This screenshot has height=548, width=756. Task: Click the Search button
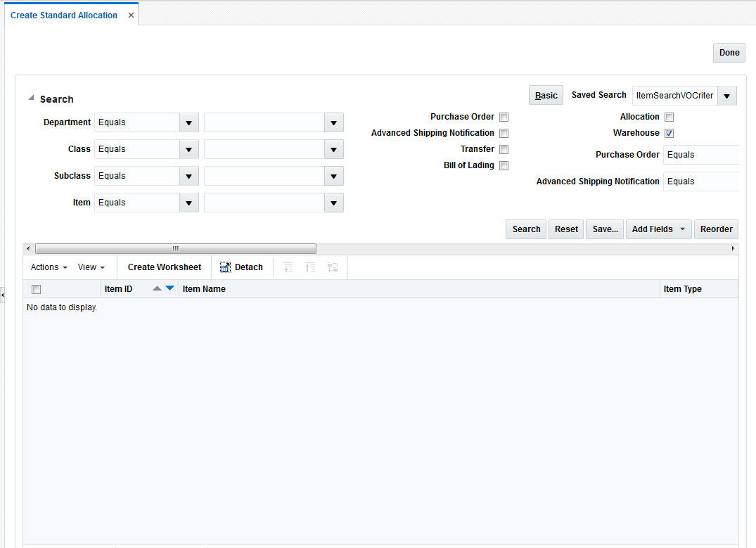point(525,229)
